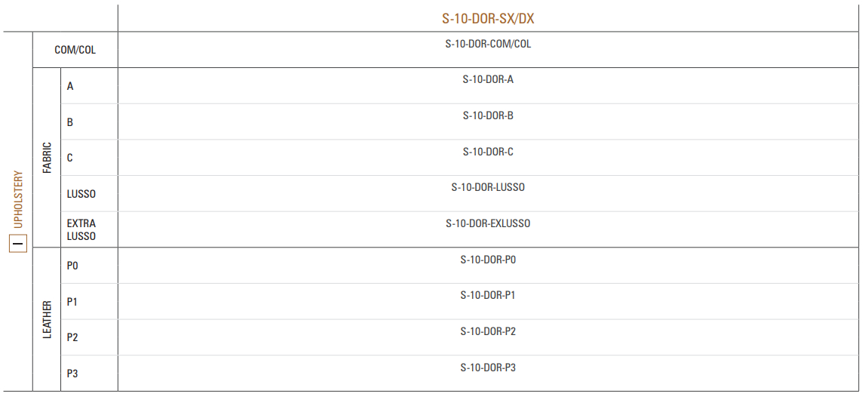
Task: Select the S-10-DOR-P0 leather code
Action: pyautogui.click(x=488, y=260)
